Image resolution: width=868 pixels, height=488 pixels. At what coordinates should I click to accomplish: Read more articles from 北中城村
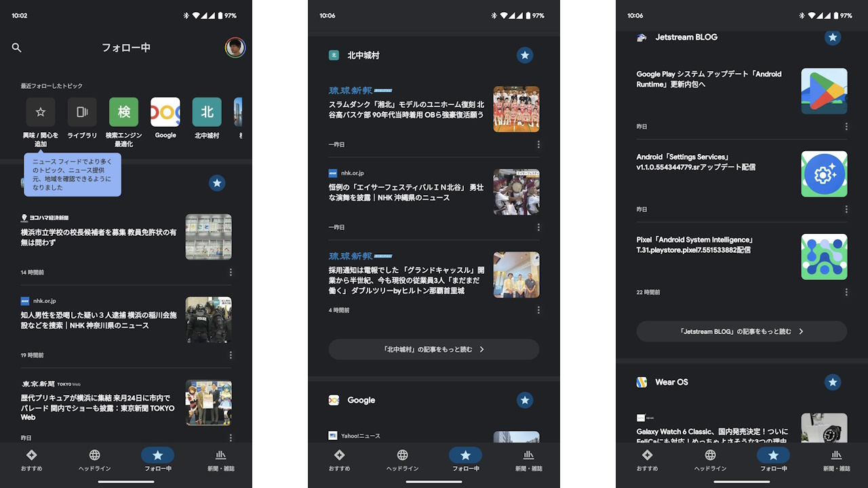pos(433,349)
